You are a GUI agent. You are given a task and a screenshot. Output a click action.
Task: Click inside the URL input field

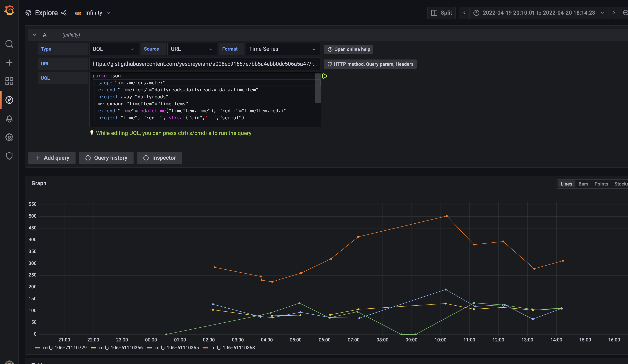click(204, 64)
